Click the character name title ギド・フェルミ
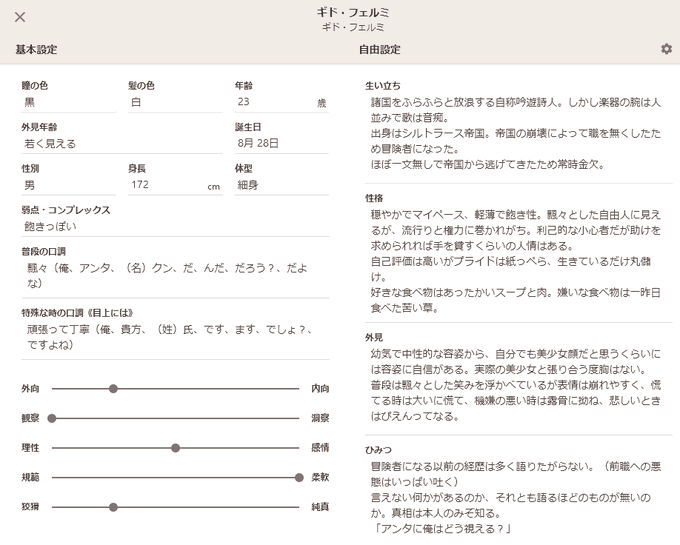 [353, 13]
